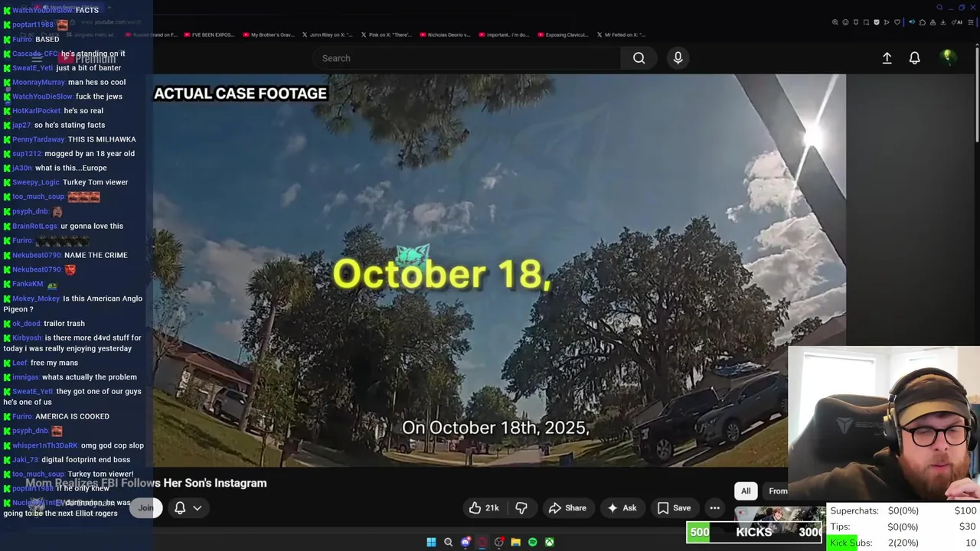Viewport: 980px width, 551px height.
Task: Click browser tab search icon
Action: coord(939,8)
